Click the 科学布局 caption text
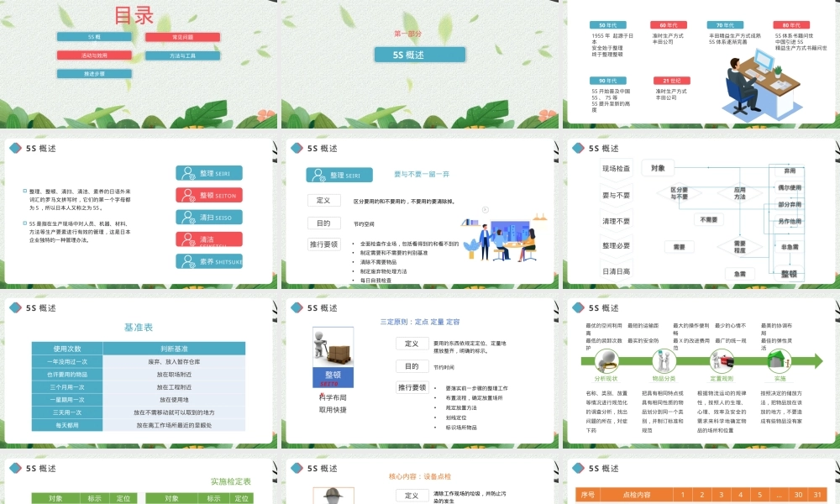840x504 pixels. [x=333, y=397]
